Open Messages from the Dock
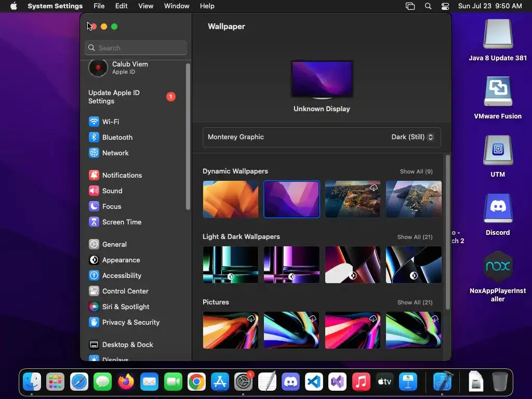The width and height of the screenshot is (532, 399). tap(102, 382)
